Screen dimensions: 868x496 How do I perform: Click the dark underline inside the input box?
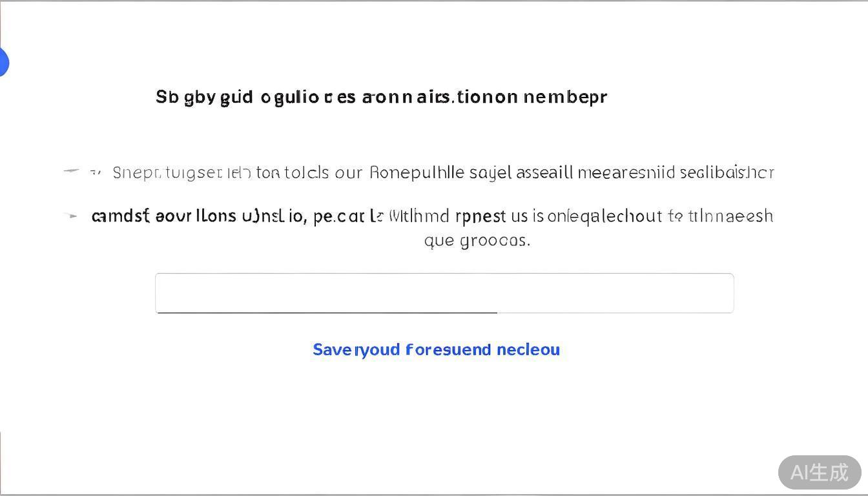[x=327, y=313]
